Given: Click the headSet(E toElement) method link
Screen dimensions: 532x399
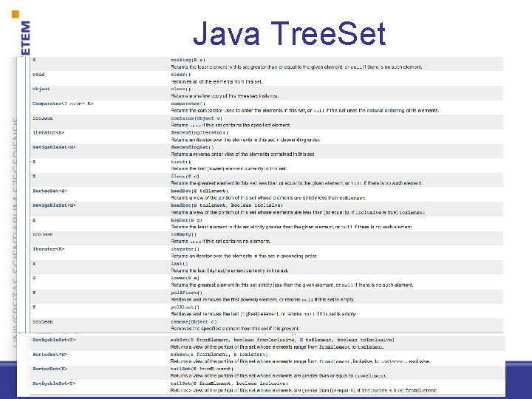Looking at the screenshot, I should [199, 191].
